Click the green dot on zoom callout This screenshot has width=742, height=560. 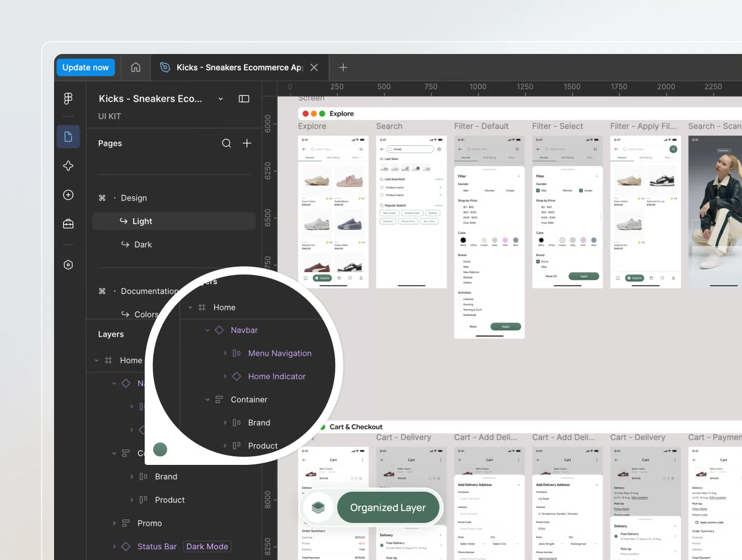click(160, 449)
